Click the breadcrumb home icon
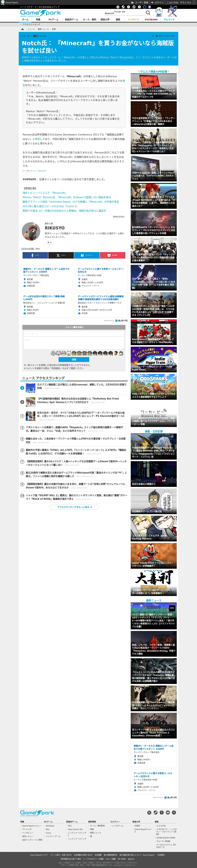This screenshot has height=868, width=197. click(23, 29)
